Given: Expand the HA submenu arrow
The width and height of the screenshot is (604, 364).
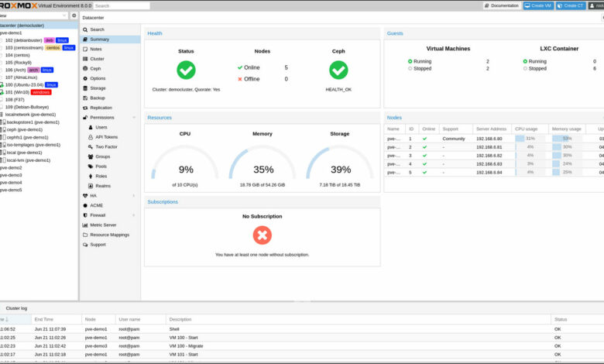Looking at the screenshot, I should (x=134, y=196).
